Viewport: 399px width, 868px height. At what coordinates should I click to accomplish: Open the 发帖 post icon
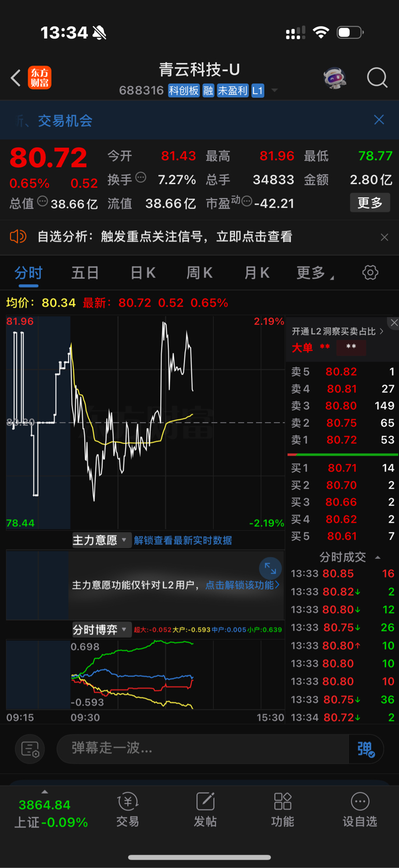205,810
